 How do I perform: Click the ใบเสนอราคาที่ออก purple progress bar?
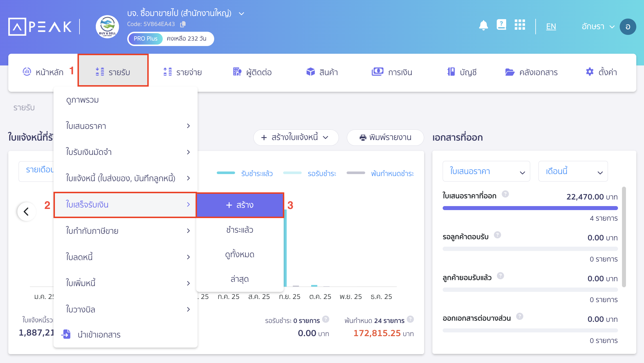530,208
